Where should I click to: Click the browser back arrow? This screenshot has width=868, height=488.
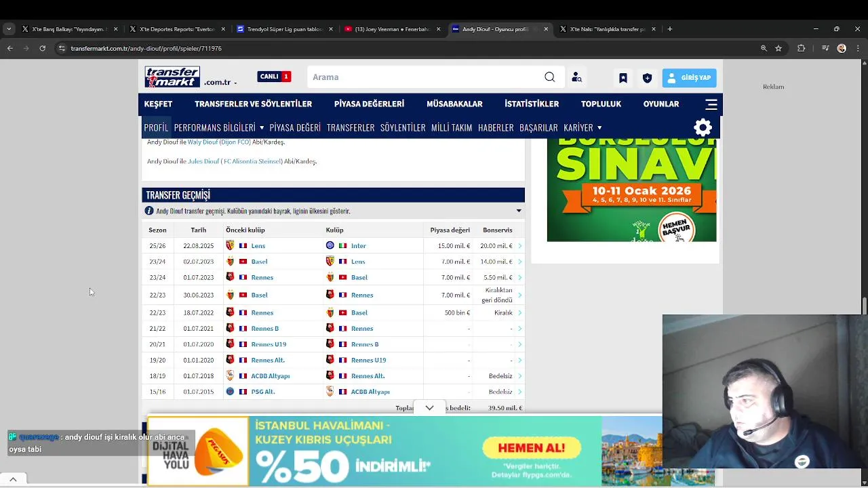[x=9, y=48]
